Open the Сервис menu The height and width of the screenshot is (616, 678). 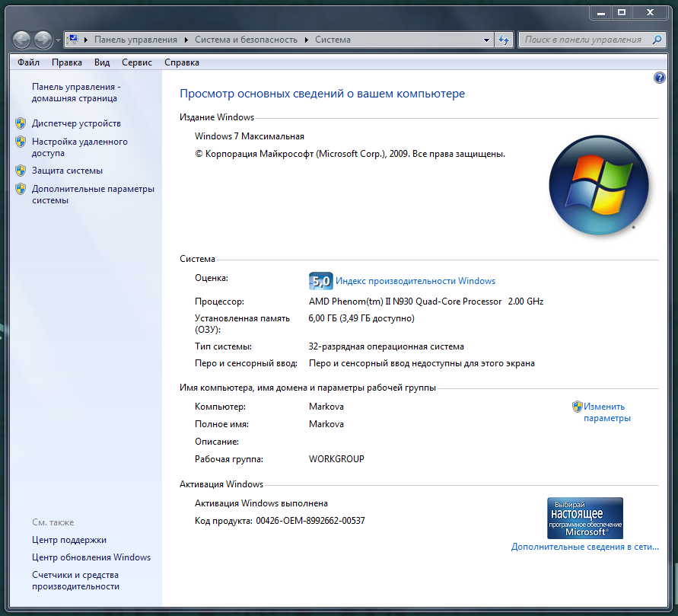137,62
